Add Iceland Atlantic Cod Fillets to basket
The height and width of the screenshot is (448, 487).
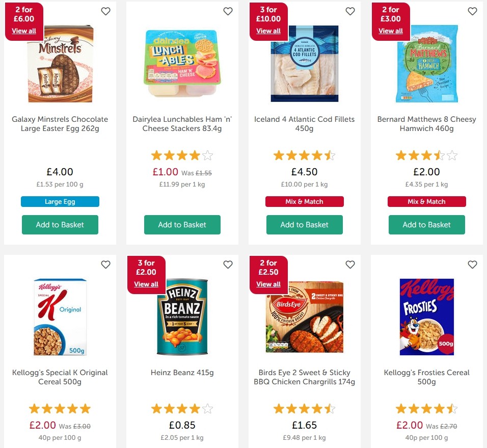tap(304, 224)
